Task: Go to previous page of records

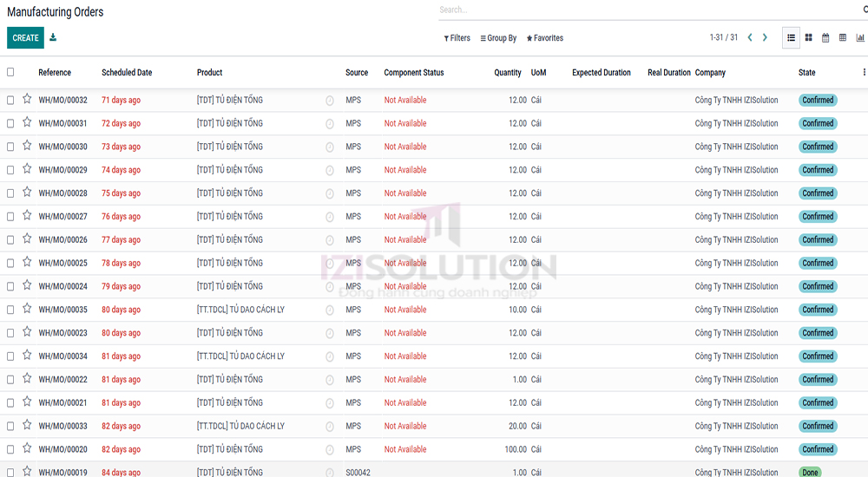Action: (x=750, y=37)
